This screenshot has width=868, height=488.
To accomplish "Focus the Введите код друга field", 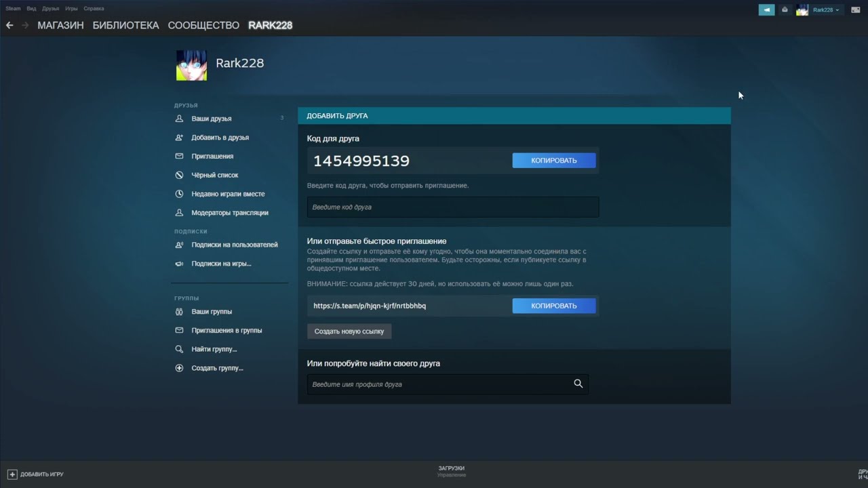I will pyautogui.click(x=453, y=207).
